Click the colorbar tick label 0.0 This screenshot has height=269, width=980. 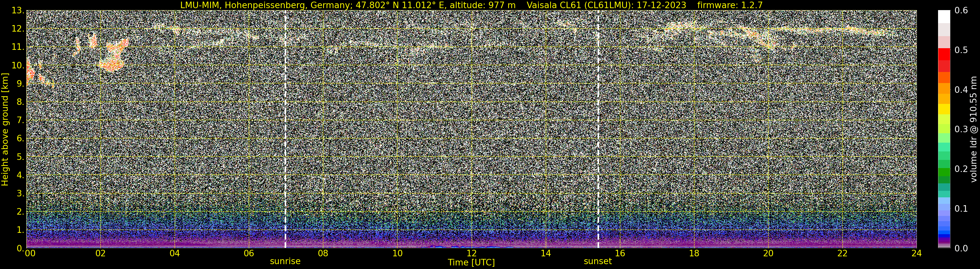point(961,248)
